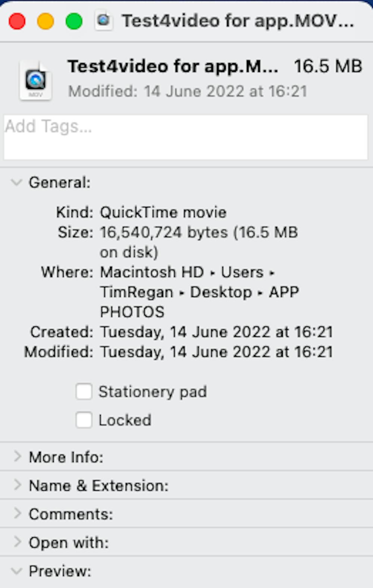Expand the Name & Extension section
This screenshot has width=373, height=588.
[x=17, y=485]
